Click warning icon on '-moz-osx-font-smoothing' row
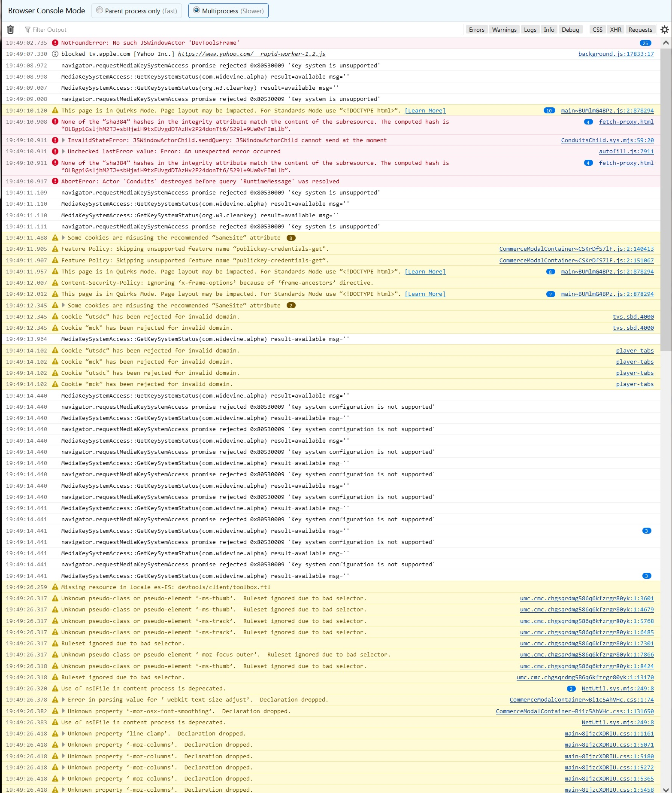This screenshot has height=793, width=672. (x=55, y=711)
